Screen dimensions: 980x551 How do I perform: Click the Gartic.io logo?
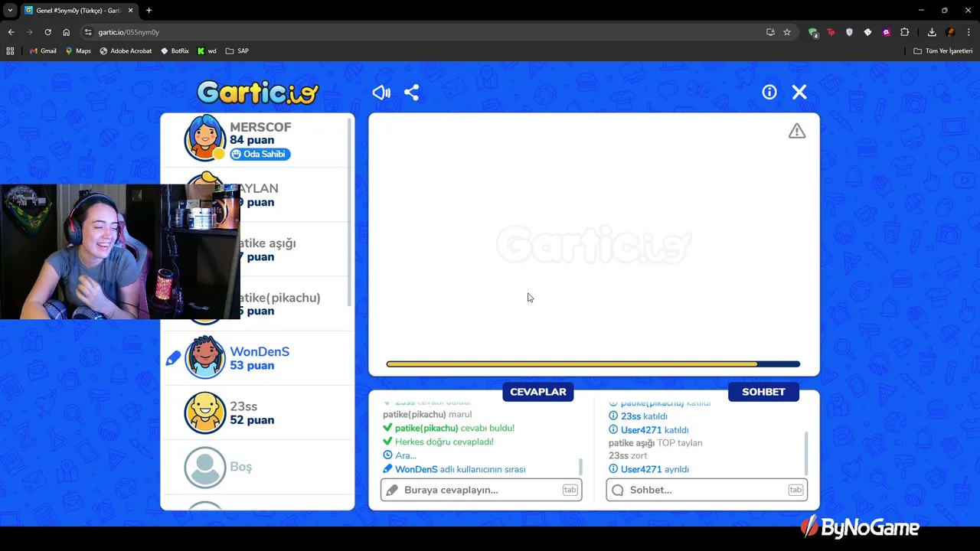pos(257,93)
